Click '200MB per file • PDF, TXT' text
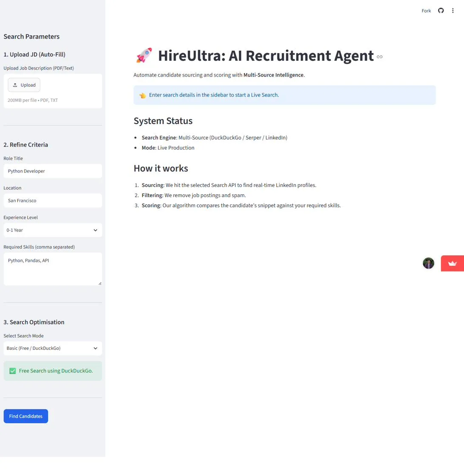The image size is (464, 476). 33,100
